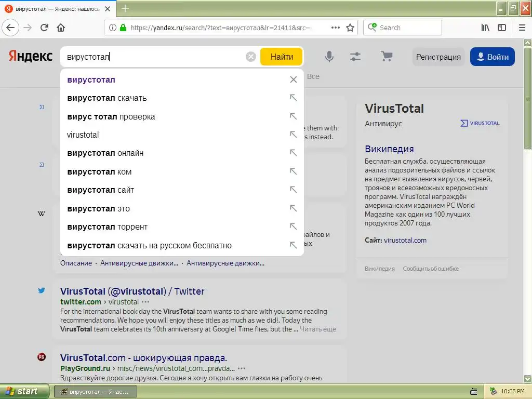This screenshot has height=399, width=532.
Task: Insert 'вирустотал торрент' via arrow icon
Action: tap(294, 227)
